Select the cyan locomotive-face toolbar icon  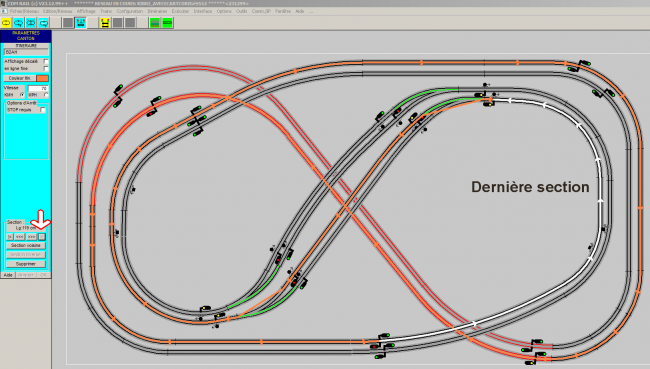tap(80, 23)
